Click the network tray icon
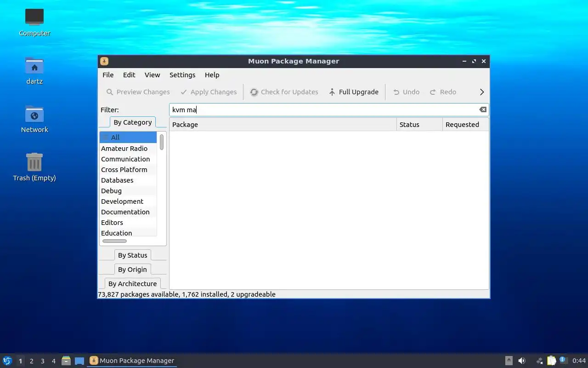588x368 pixels. point(539,361)
